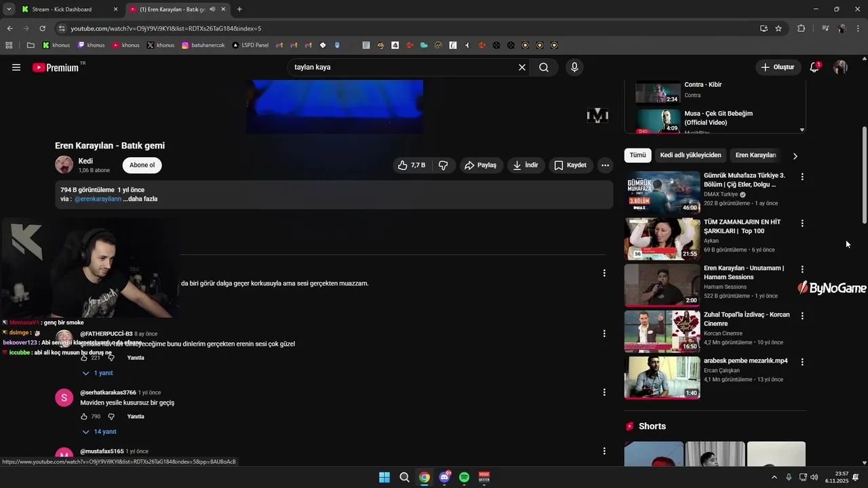Expand 14 yanıt replies
Screen dimensions: 868x488
click(x=99, y=432)
